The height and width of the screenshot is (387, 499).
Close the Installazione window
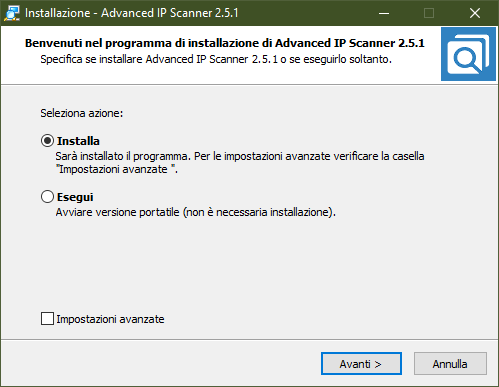click(x=475, y=13)
